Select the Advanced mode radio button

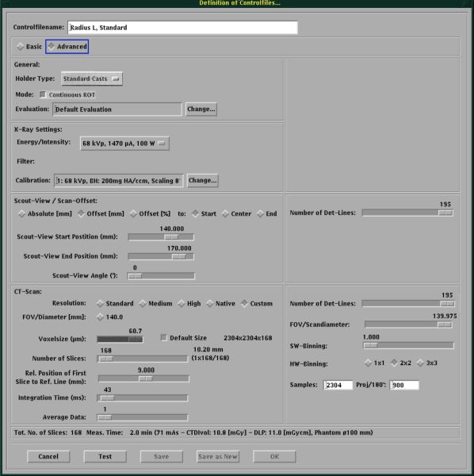[67, 47]
